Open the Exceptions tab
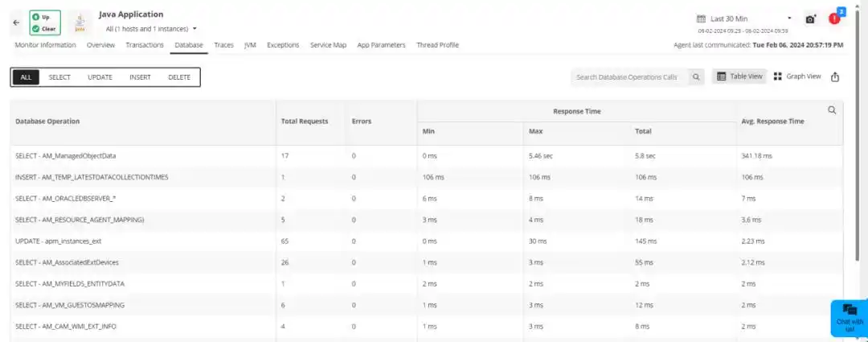The width and height of the screenshot is (868, 342). [283, 45]
